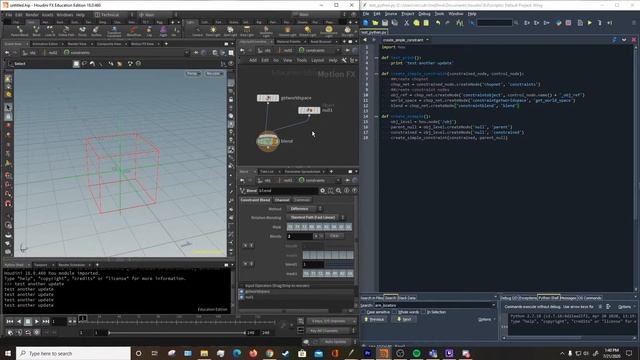Click the Parent Blend shelf tool
Viewport: 640px width, 360px height.
[20, 31]
